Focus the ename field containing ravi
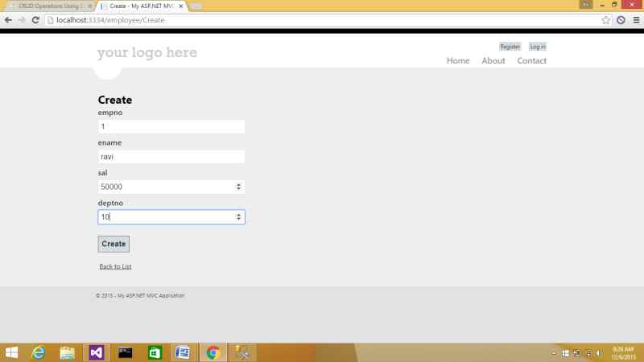This screenshot has height=362, width=644. (x=171, y=157)
